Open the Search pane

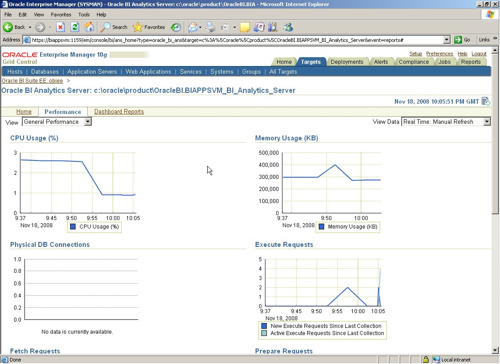[x=114, y=27]
